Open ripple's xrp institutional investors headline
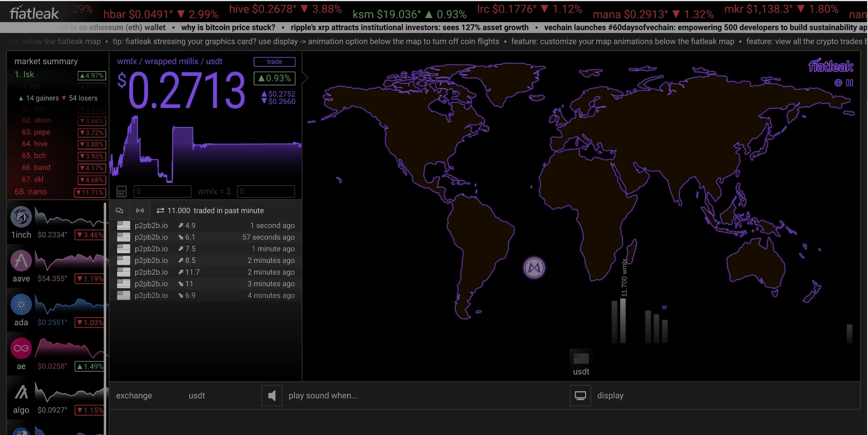The width and height of the screenshot is (868, 435). coord(410,28)
